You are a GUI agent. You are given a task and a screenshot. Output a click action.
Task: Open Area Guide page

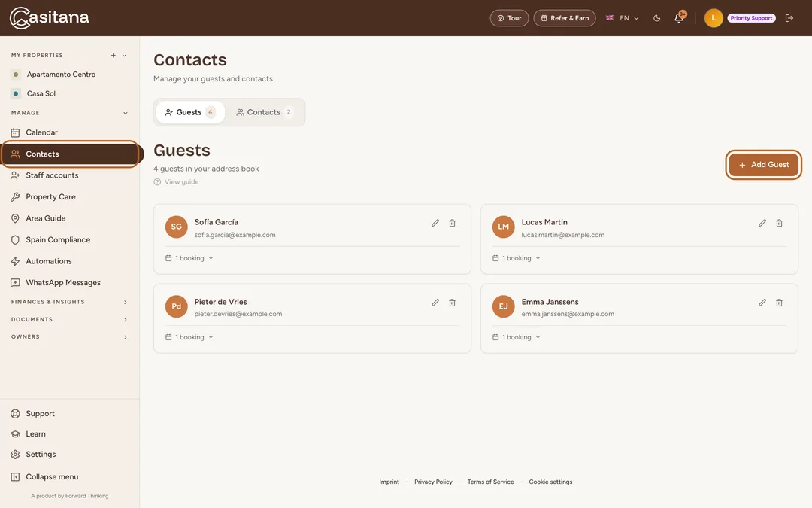pyautogui.click(x=69, y=218)
